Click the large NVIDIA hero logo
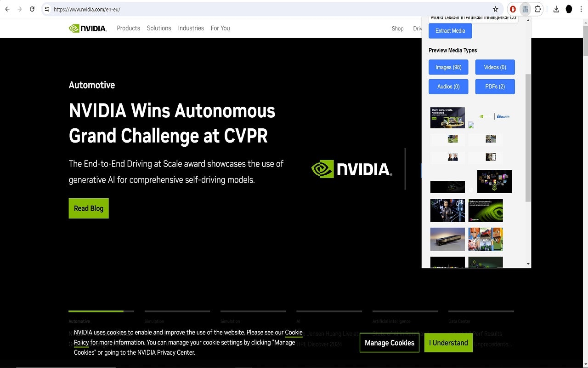This screenshot has height=368, width=588. (352, 169)
